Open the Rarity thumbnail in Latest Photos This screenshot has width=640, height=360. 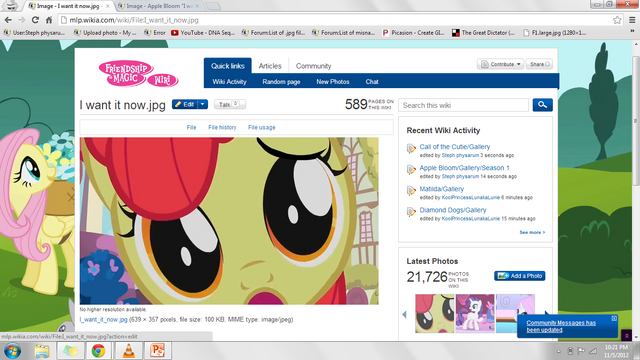pyautogui.click(x=475, y=313)
